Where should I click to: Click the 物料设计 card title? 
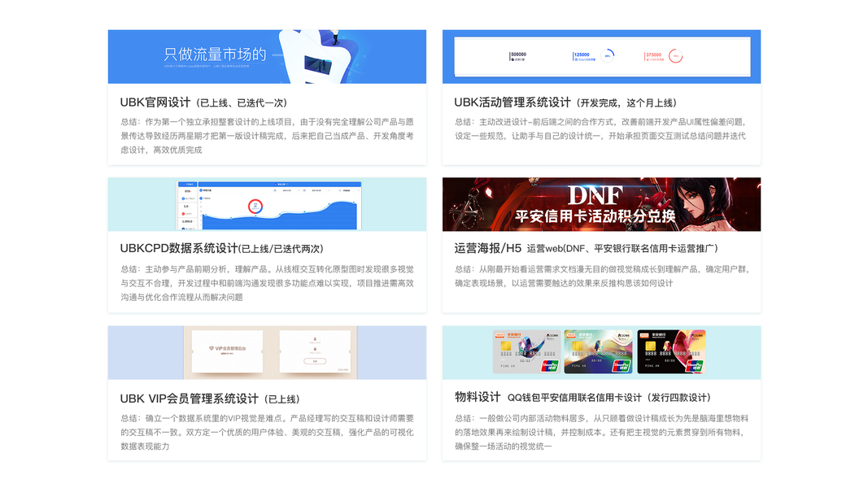[x=478, y=397]
